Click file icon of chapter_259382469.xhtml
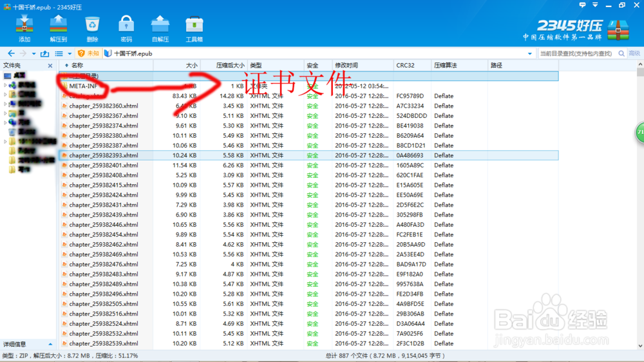Screen dimensions: 644x362 [x=64, y=254]
